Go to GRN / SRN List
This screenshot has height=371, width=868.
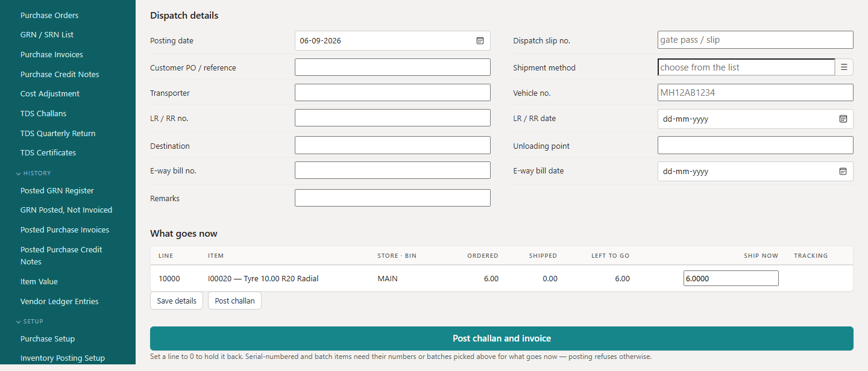click(47, 35)
